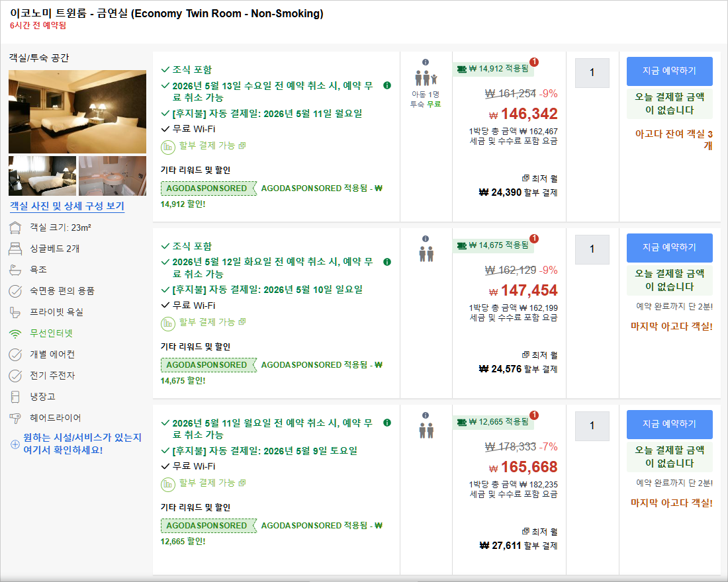Click the bathroom thumbnail photo

click(x=113, y=175)
